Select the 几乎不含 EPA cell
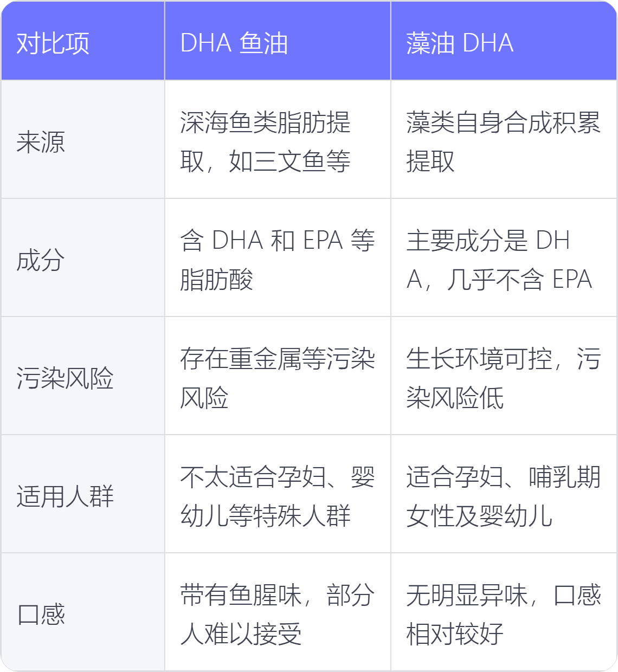The image size is (618, 672). pos(504,258)
